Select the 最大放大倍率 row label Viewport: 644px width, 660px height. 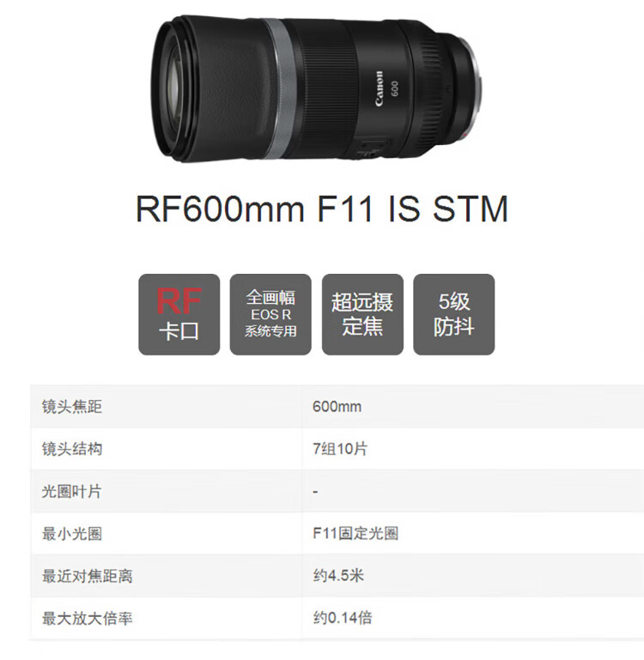tap(88, 618)
